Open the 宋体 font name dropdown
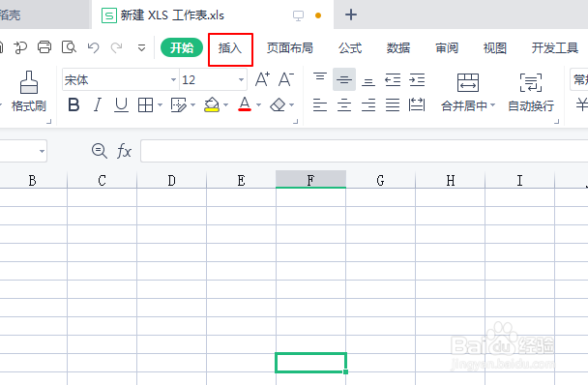This screenshot has width=588, height=385. 173,79
